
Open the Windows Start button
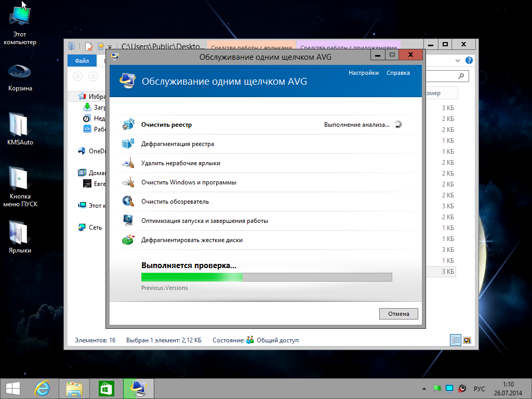point(12,389)
